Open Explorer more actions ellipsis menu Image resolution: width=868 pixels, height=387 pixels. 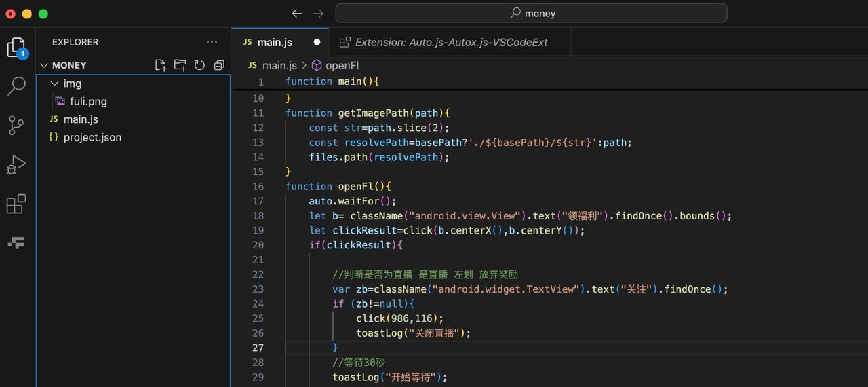tap(212, 42)
